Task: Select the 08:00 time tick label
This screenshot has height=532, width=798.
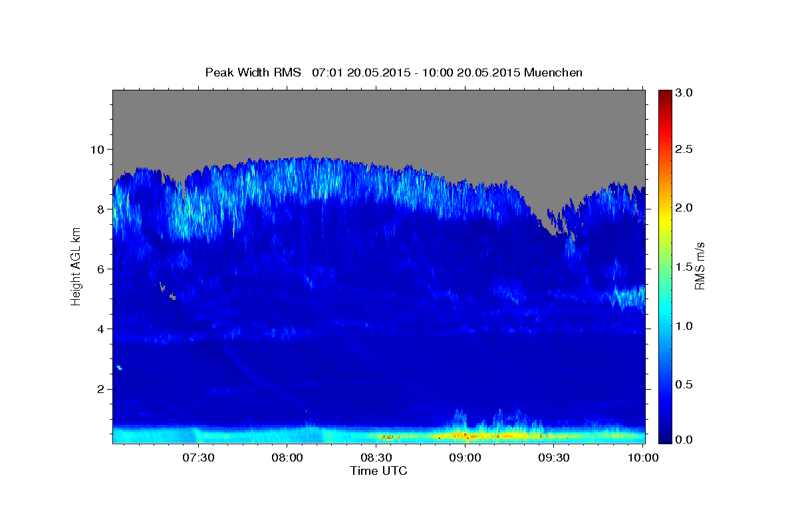Action: pos(287,458)
